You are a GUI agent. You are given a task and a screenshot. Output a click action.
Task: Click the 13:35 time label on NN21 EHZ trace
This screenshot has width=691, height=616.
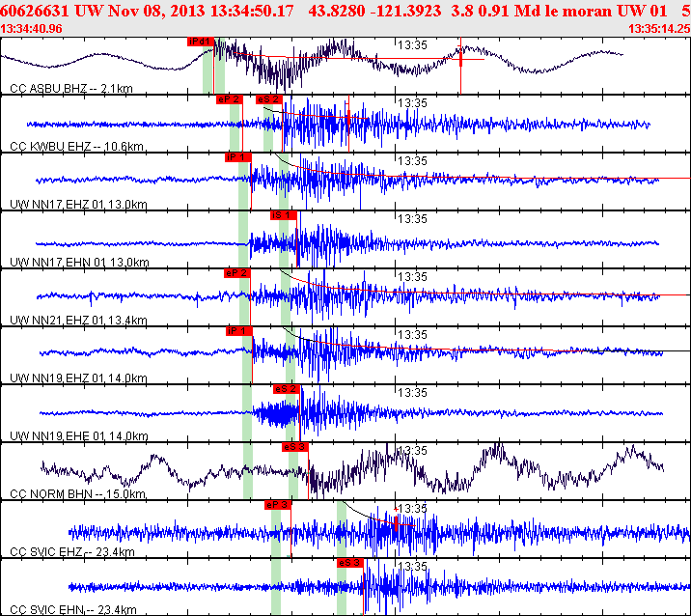tap(412, 277)
